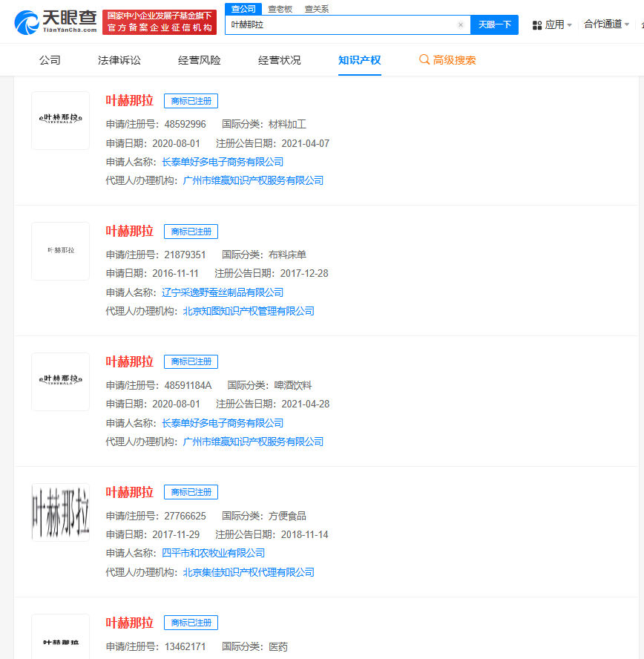The image size is (644, 659).
Task: Click inside the search input field
Action: (x=334, y=24)
